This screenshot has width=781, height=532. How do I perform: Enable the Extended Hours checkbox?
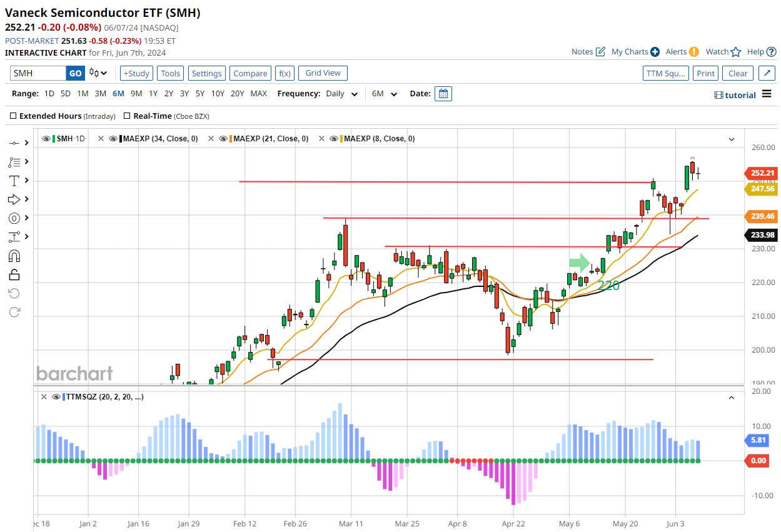click(14, 116)
